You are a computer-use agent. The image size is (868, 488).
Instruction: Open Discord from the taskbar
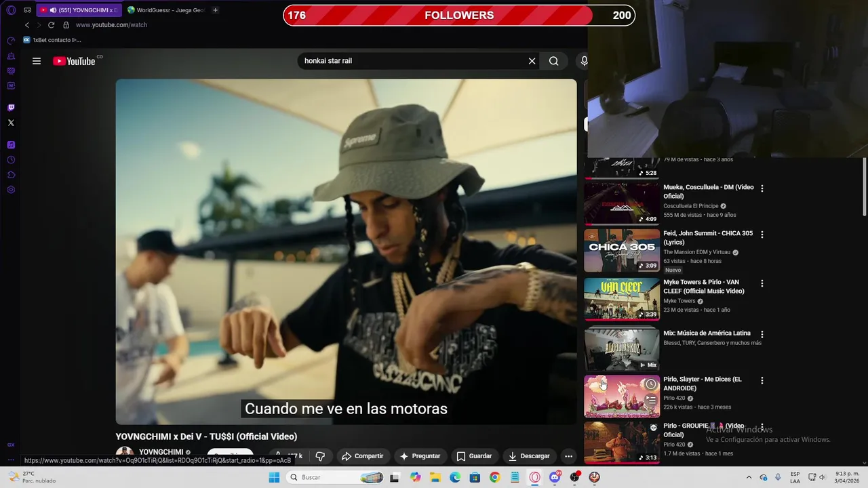point(555,477)
